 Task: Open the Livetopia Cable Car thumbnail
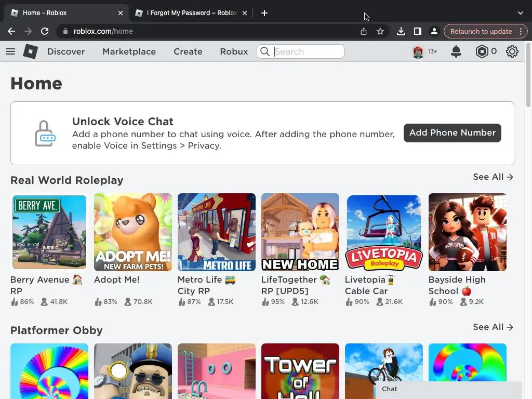[384, 232]
